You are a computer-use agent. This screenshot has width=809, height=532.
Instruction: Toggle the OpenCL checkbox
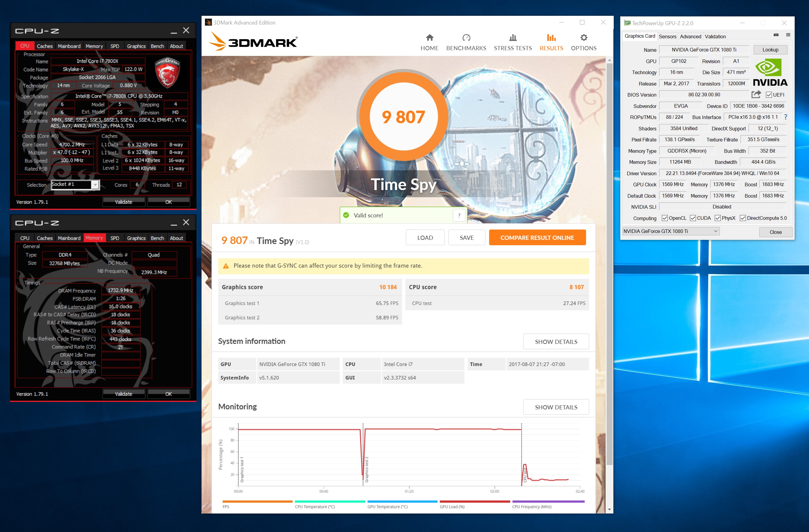coord(665,218)
